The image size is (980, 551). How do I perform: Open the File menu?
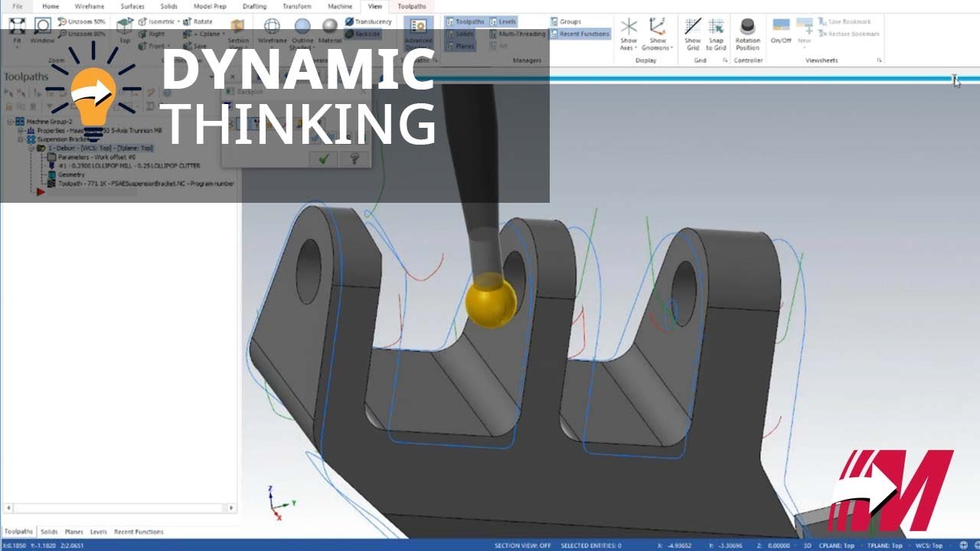(x=17, y=6)
